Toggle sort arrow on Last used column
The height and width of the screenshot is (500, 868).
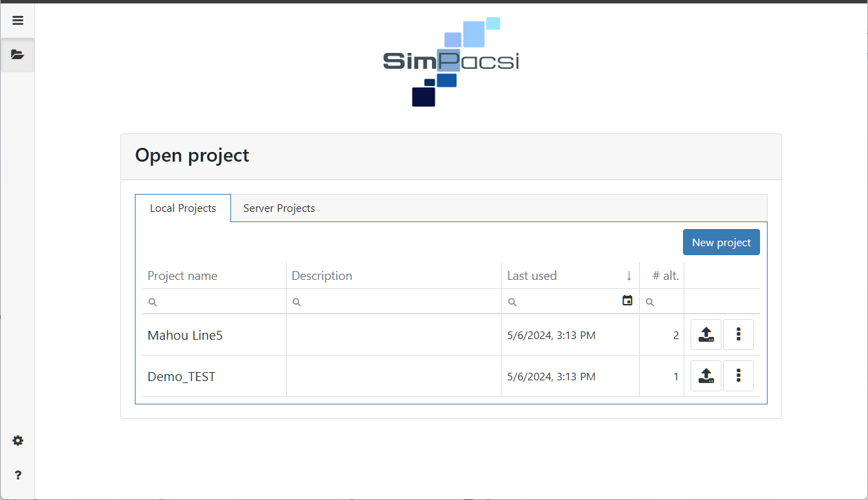[x=629, y=276]
